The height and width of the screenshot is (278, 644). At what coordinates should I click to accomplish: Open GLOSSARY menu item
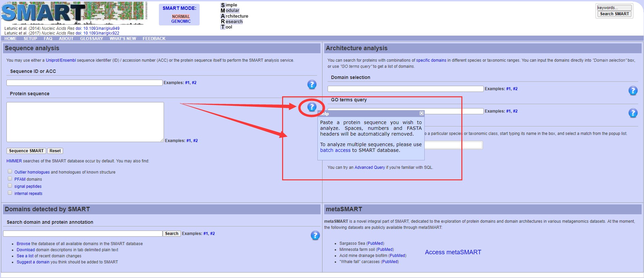(91, 39)
